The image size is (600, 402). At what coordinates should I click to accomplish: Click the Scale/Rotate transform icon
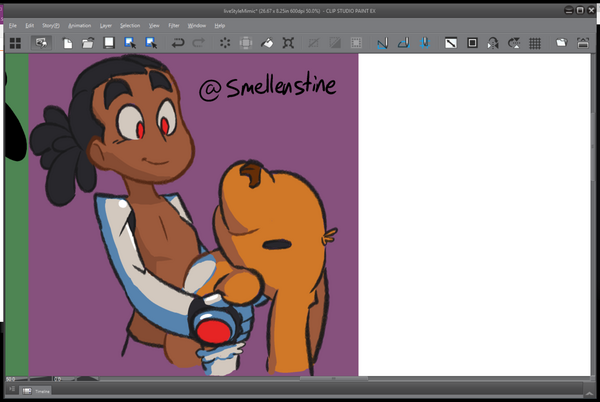[288, 43]
